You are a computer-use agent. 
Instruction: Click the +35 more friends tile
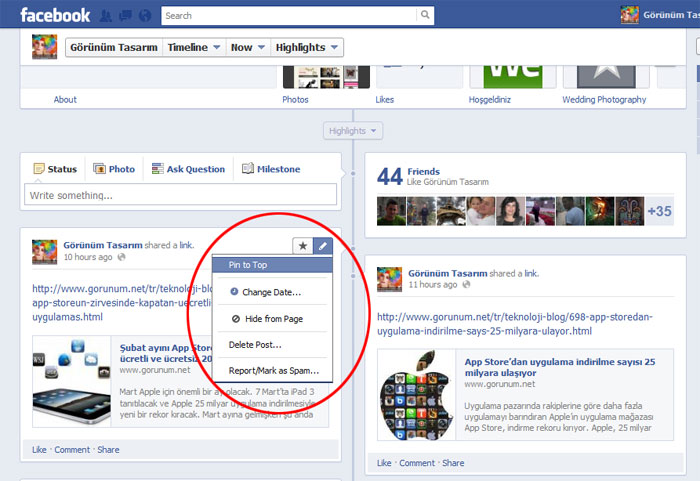659,211
